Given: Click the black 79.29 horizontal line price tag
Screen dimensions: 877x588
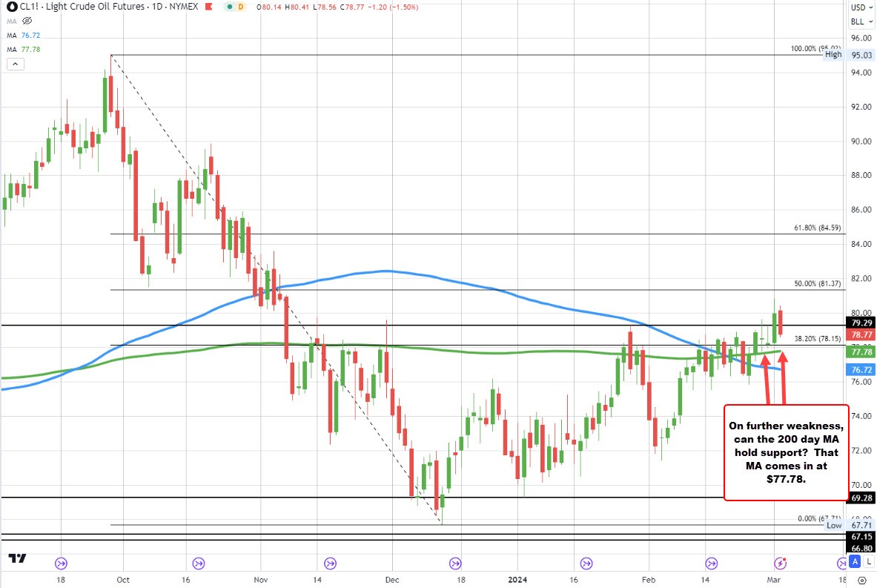Looking at the screenshot, I should tap(861, 323).
